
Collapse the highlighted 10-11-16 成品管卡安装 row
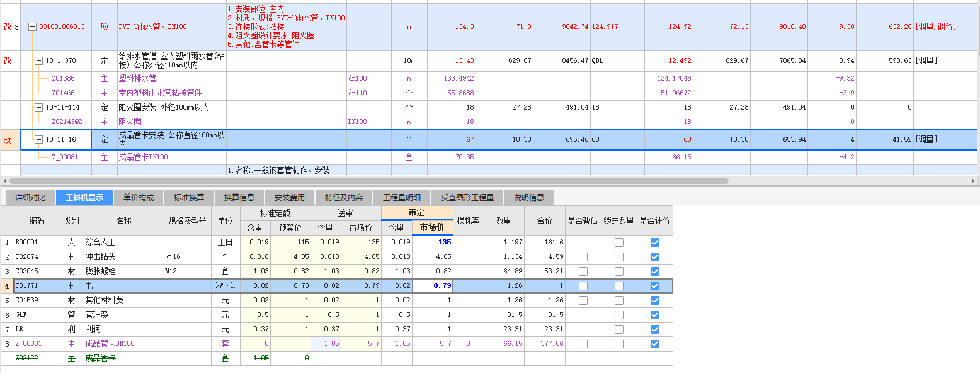tap(39, 140)
